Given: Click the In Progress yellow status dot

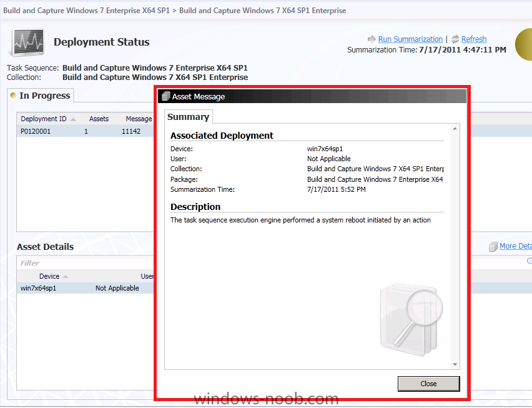Looking at the screenshot, I should [x=13, y=96].
